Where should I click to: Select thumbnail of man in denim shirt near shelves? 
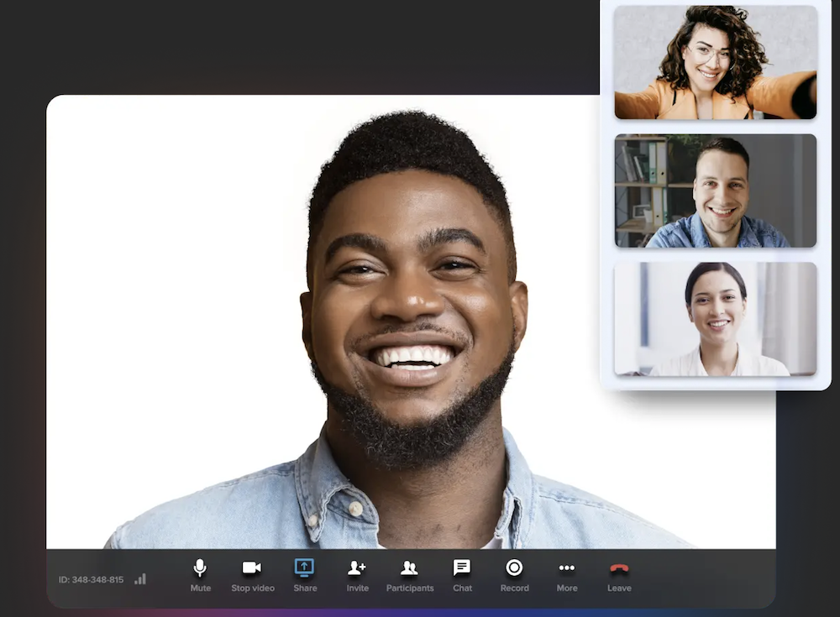pyautogui.click(x=715, y=191)
